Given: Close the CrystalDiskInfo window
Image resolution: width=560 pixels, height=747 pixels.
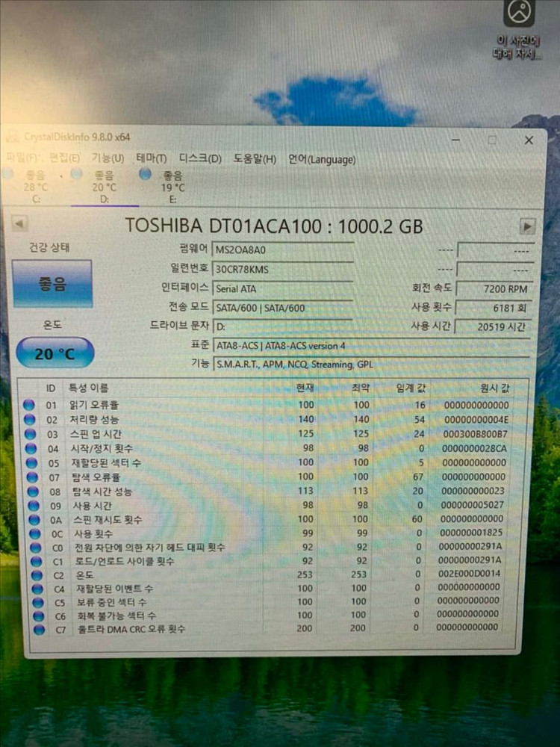Looking at the screenshot, I should (x=529, y=140).
